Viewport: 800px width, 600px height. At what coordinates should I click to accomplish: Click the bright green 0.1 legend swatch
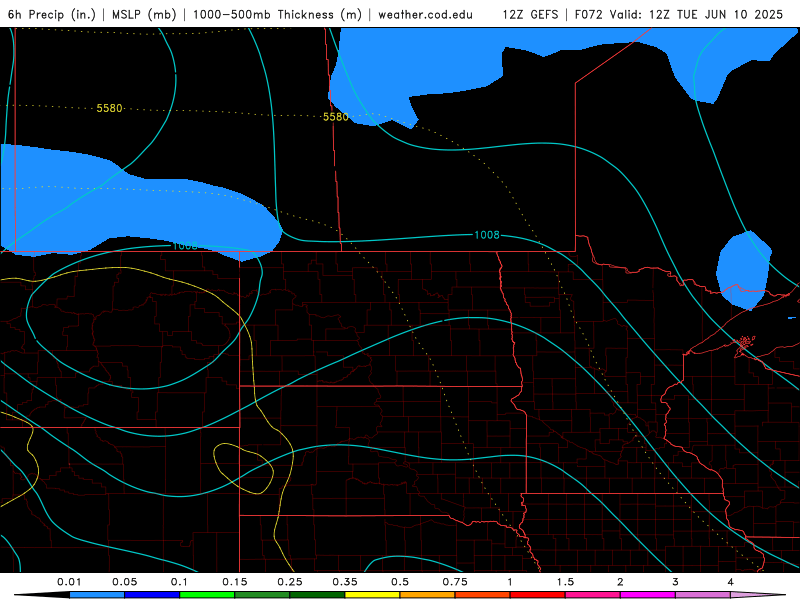click(x=207, y=595)
